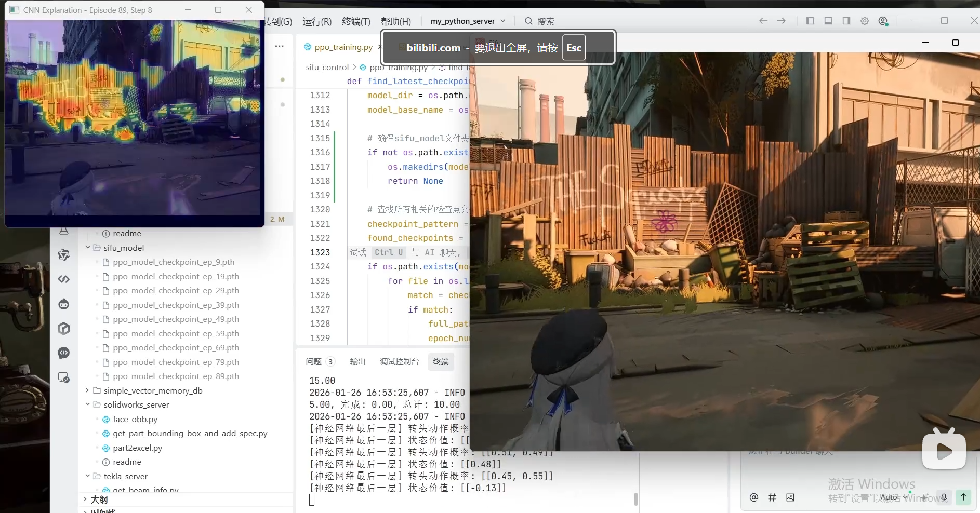Switch to the 调试控制台 debug console tab

point(399,362)
